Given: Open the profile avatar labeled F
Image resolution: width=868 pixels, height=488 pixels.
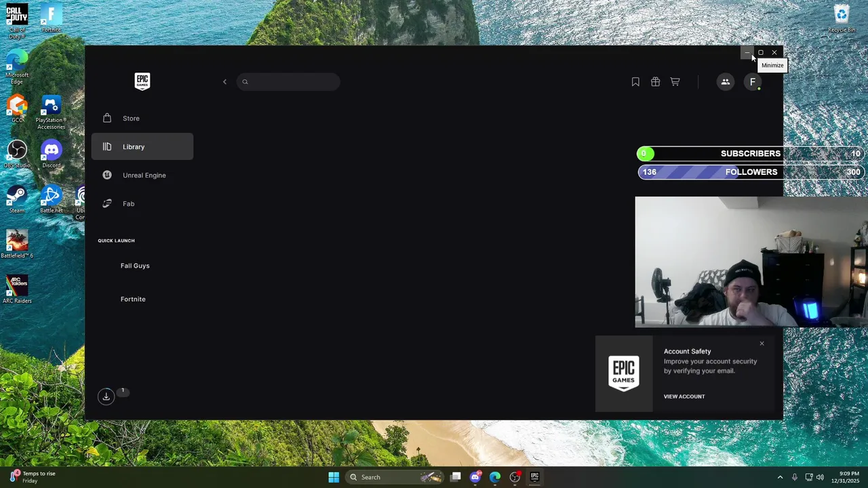Looking at the screenshot, I should pos(753,82).
